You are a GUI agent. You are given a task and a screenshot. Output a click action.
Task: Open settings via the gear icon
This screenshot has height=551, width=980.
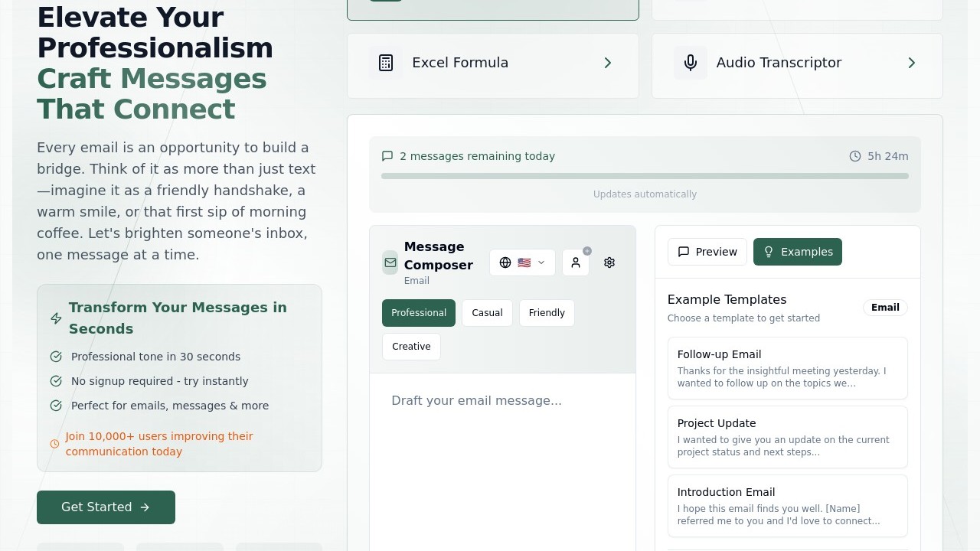pos(609,262)
